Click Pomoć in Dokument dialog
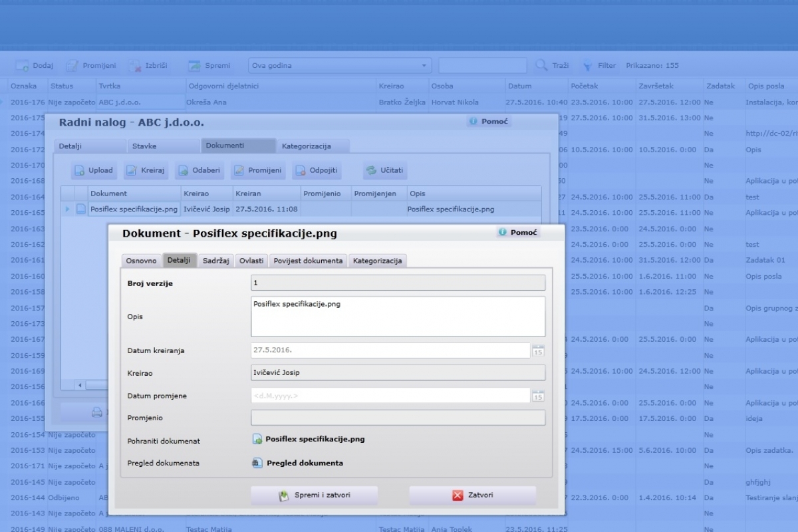 click(518, 233)
